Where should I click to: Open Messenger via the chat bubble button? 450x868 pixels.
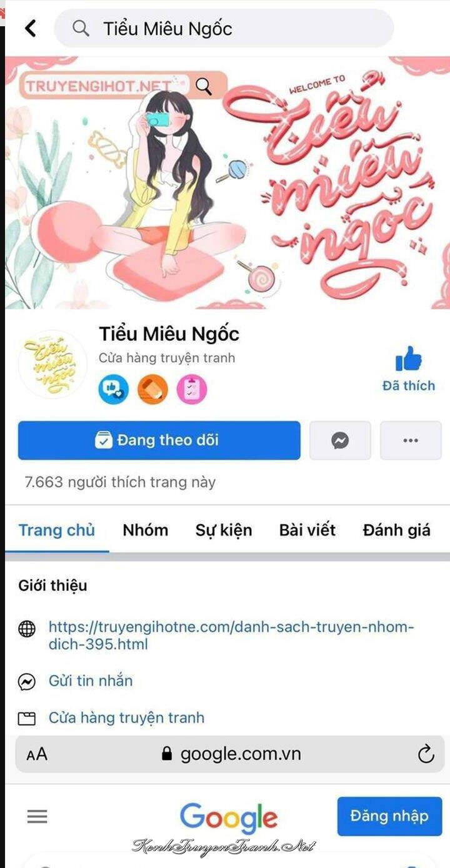(340, 440)
